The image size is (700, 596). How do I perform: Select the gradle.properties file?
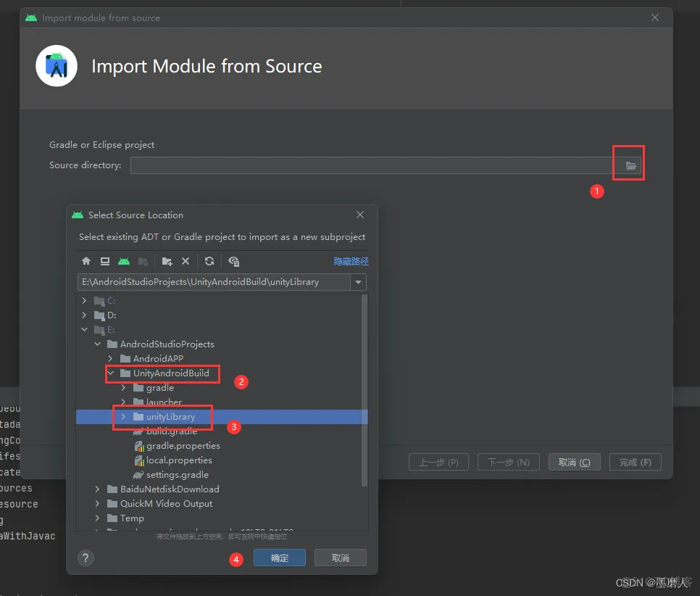(183, 446)
